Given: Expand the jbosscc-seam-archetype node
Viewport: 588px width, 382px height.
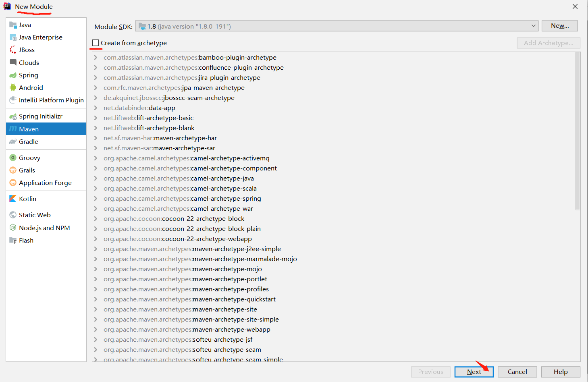Looking at the screenshot, I should [96, 98].
